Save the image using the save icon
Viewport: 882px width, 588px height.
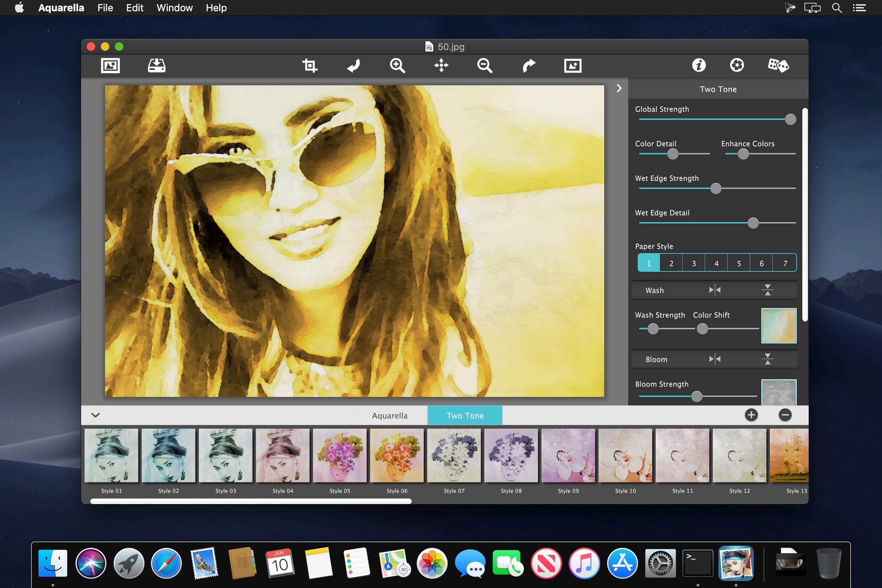coord(157,66)
